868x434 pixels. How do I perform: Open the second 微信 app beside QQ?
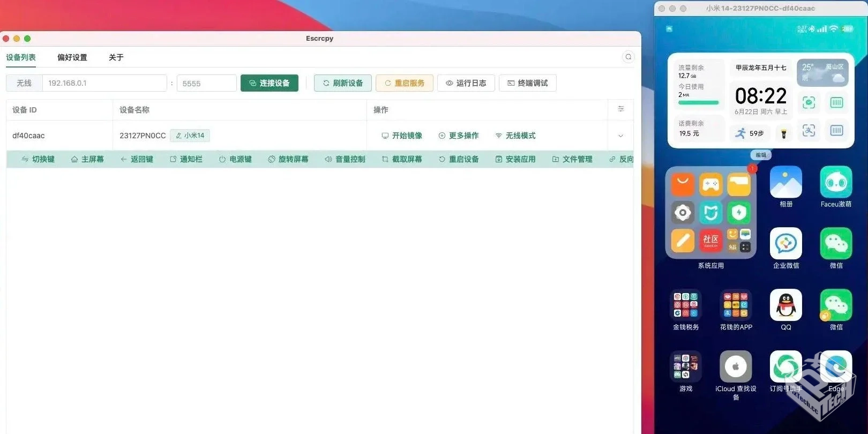pyautogui.click(x=836, y=305)
